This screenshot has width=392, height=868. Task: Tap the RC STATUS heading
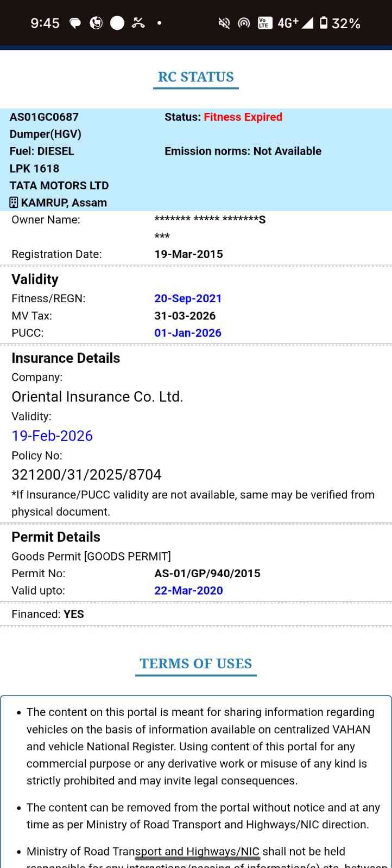[195, 77]
